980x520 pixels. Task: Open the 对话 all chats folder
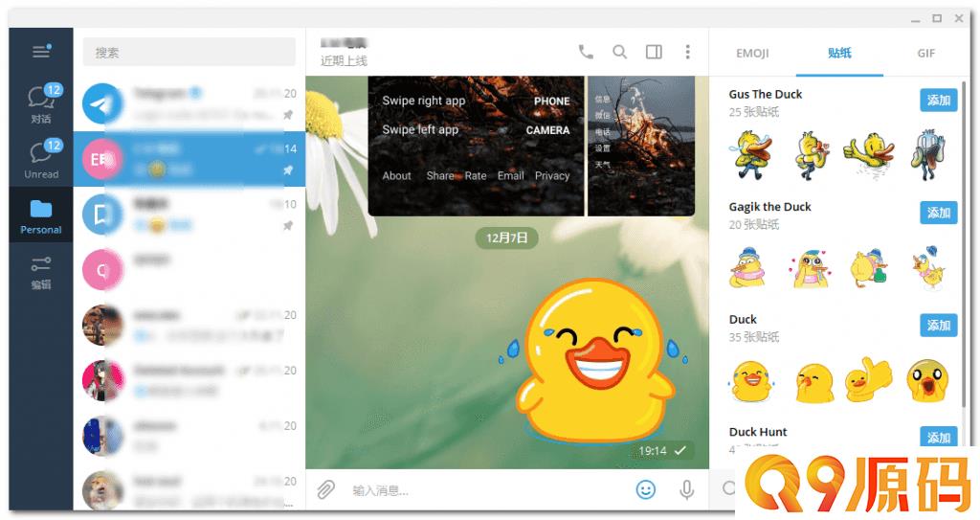coord(41,103)
